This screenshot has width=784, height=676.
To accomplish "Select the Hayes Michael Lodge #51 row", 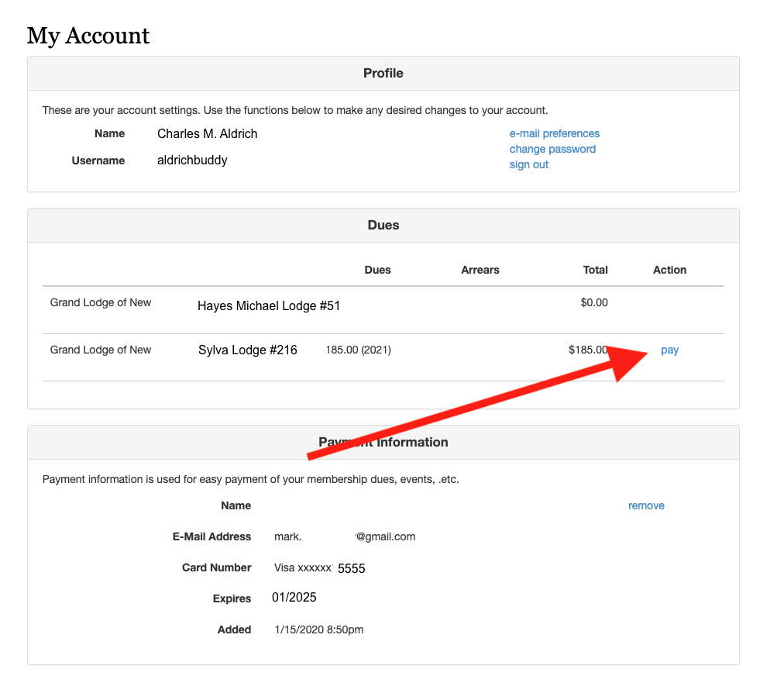I will point(268,306).
